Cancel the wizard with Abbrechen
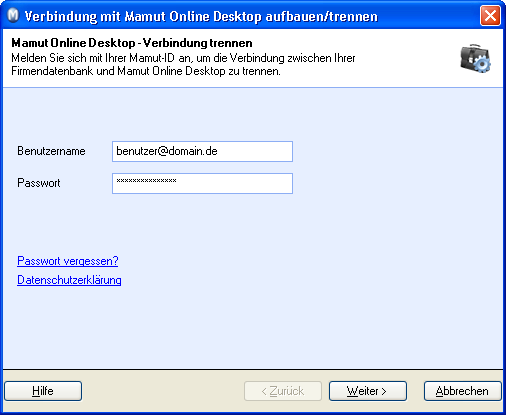 (x=463, y=391)
